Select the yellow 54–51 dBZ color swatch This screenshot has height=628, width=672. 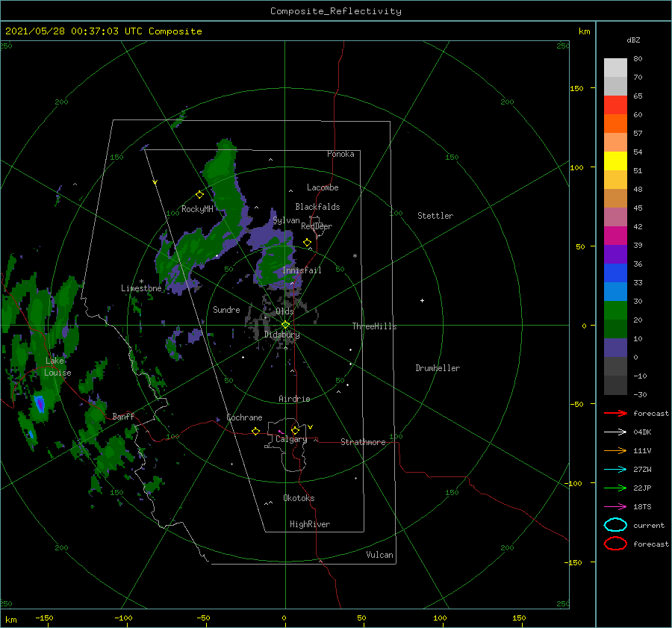pos(615,161)
